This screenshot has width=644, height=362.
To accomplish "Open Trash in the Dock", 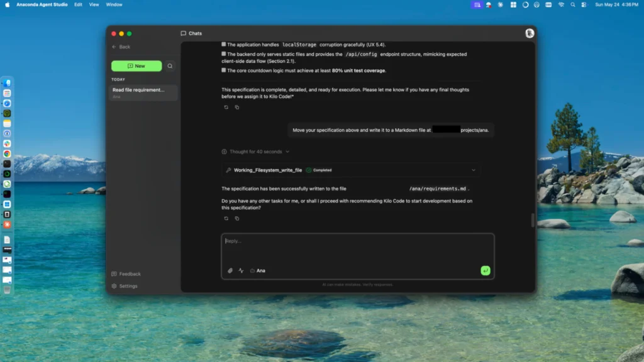I will [x=7, y=290].
